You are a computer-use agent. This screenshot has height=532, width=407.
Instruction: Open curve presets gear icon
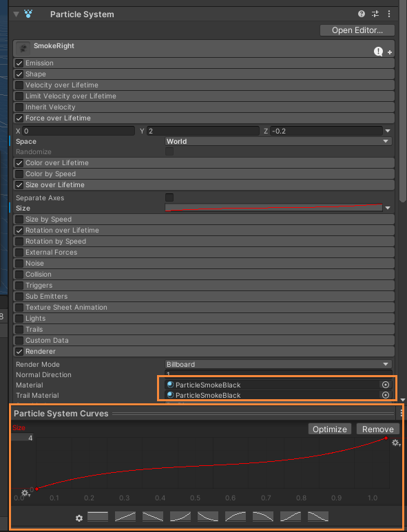coord(79,518)
